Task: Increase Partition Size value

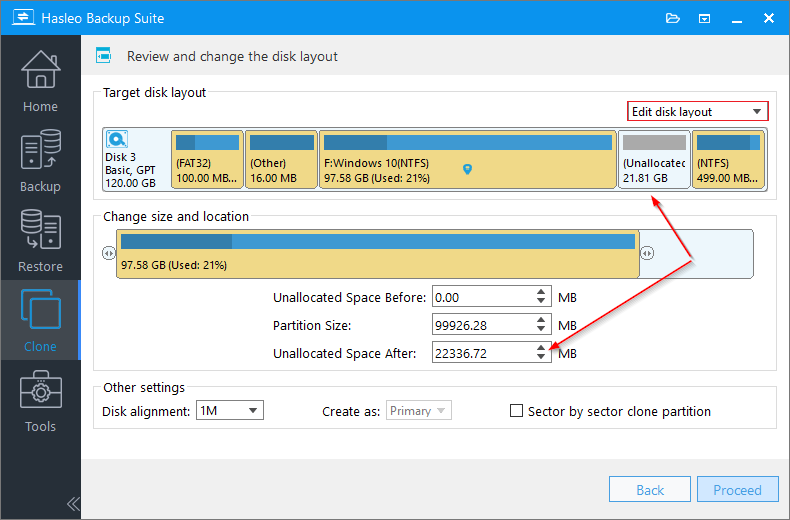Action: click(541, 320)
